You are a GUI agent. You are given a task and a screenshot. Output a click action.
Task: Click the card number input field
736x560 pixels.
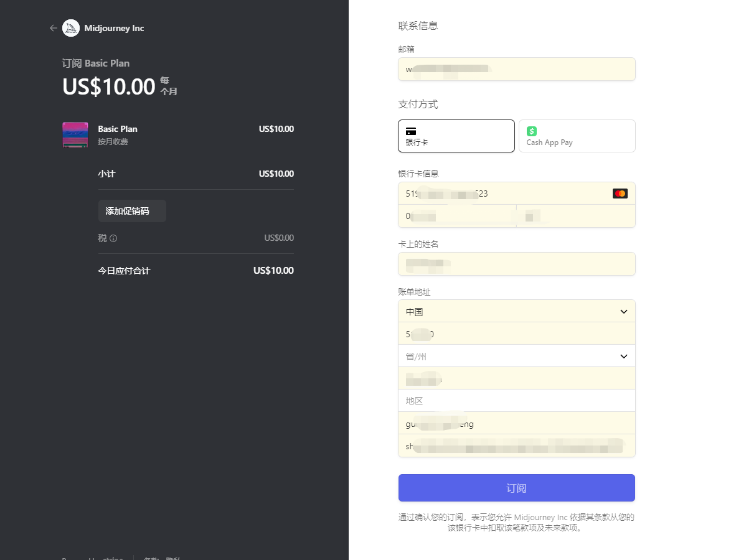[x=498, y=194]
